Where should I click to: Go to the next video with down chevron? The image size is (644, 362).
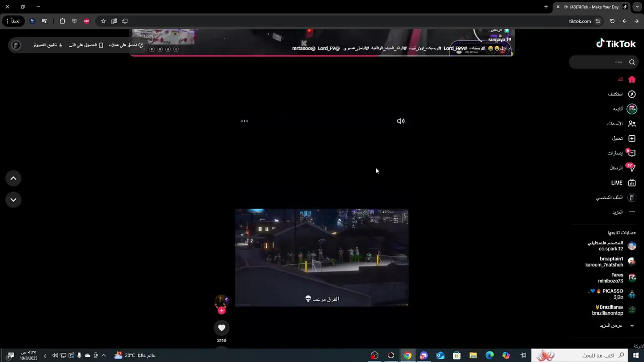(x=14, y=200)
